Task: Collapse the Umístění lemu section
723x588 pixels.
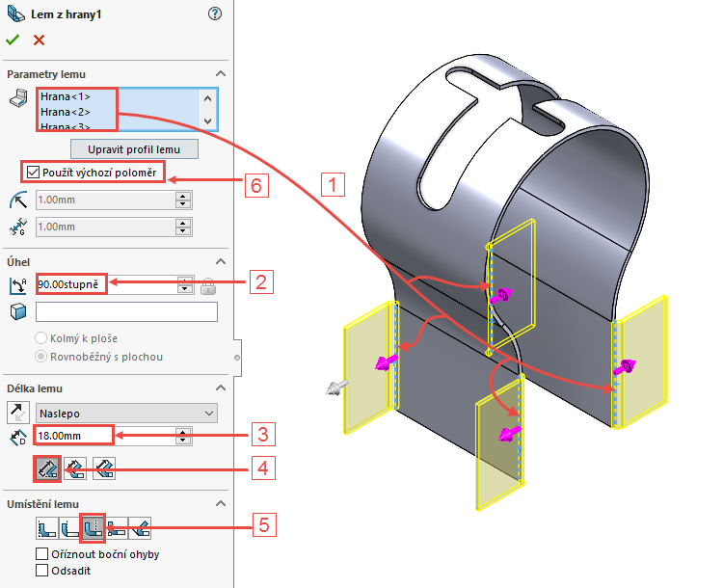Action: [x=221, y=503]
